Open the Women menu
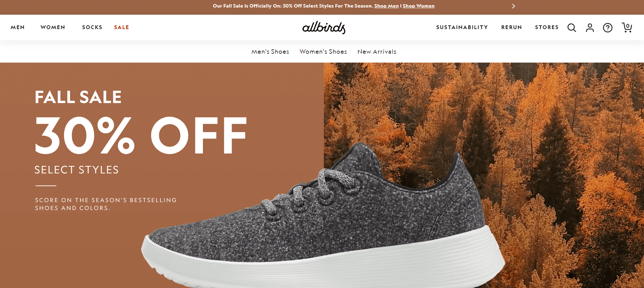Viewport: 644px width, 288px height. [x=53, y=27]
